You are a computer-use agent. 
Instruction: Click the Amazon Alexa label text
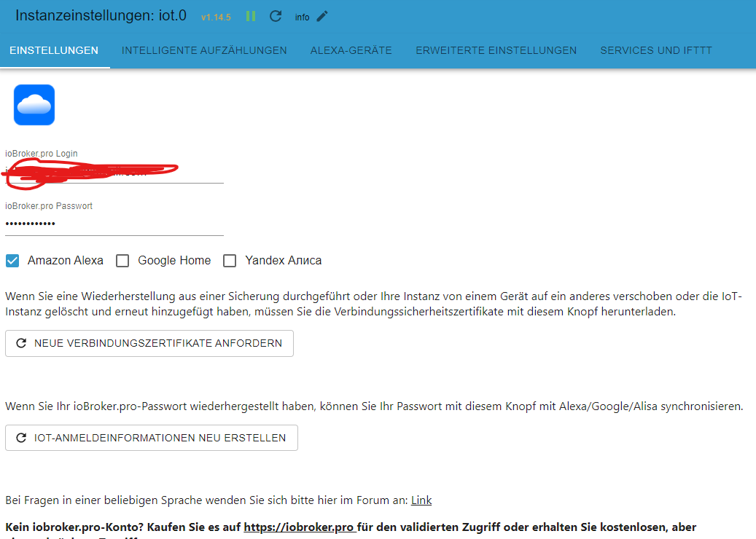click(66, 261)
